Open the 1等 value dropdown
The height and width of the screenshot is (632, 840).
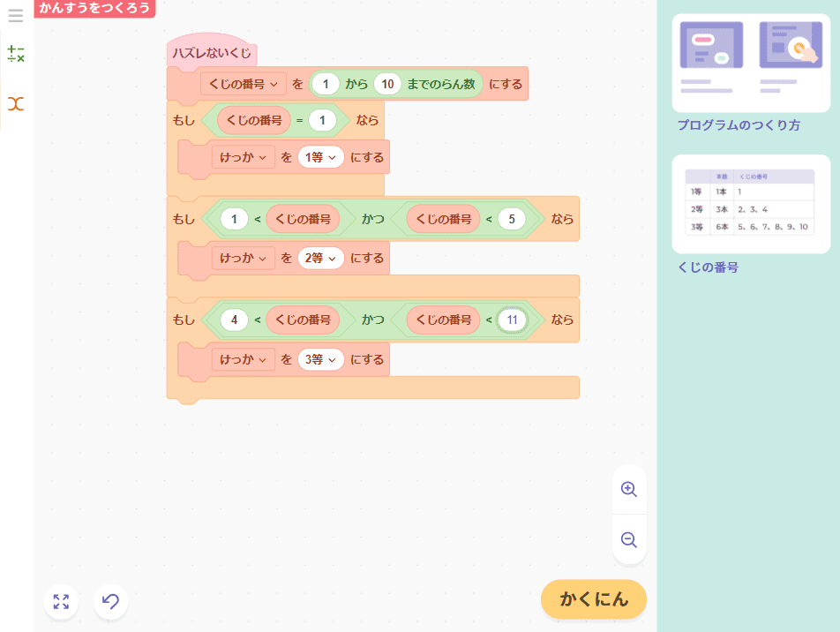pyautogui.click(x=320, y=158)
